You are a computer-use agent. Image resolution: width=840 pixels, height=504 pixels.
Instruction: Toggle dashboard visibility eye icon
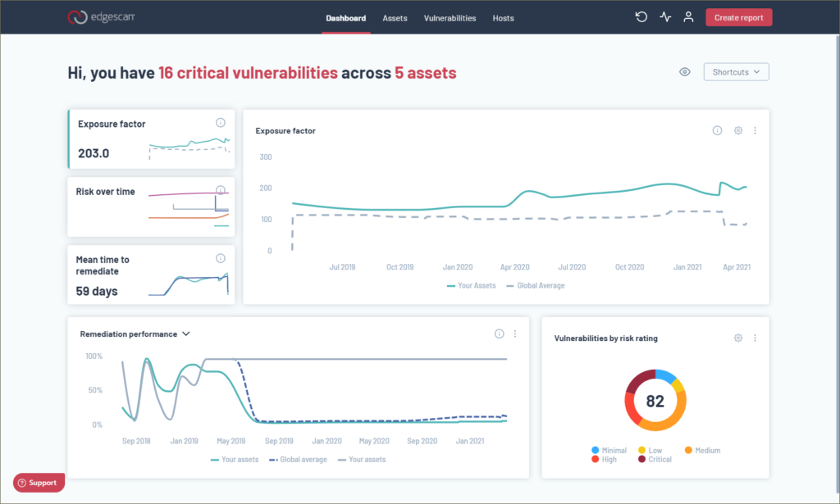click(x=685, y=71)
